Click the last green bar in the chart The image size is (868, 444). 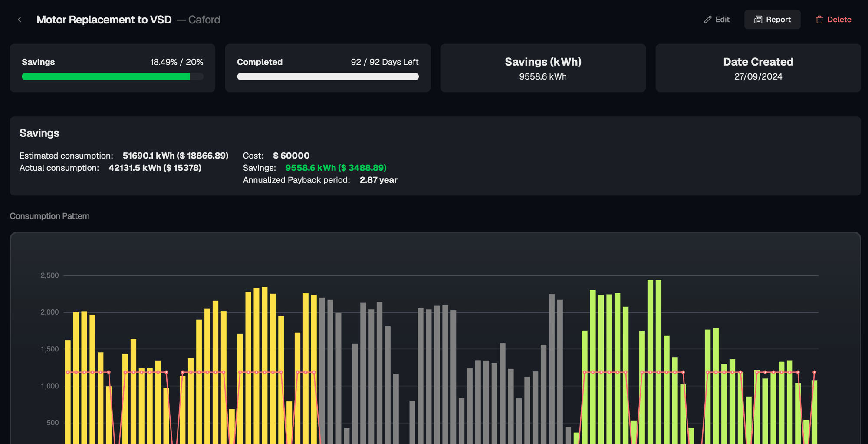[x=815, y=412]
